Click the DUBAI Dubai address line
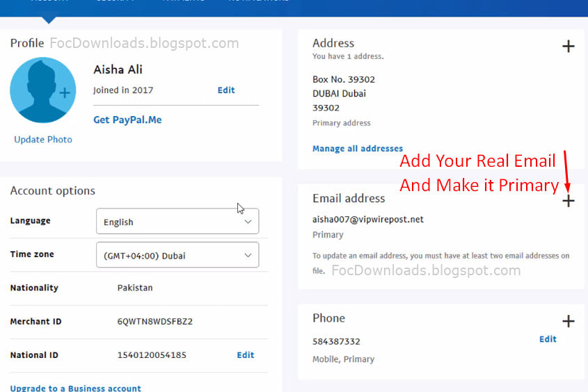 pyautogui.click(x=339, y=94)
